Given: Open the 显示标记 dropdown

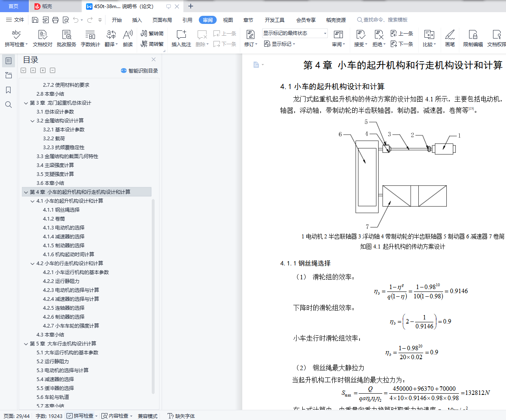Looking at the screenshot, I should 280,44.
